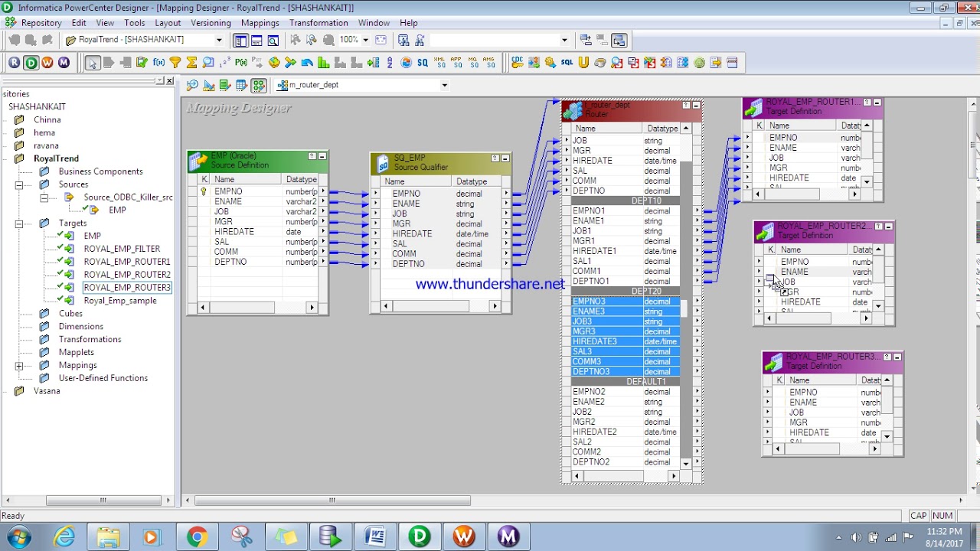Pick the Aggregator sigma transformation icon
980x551 pixels.
coord(192,63)
